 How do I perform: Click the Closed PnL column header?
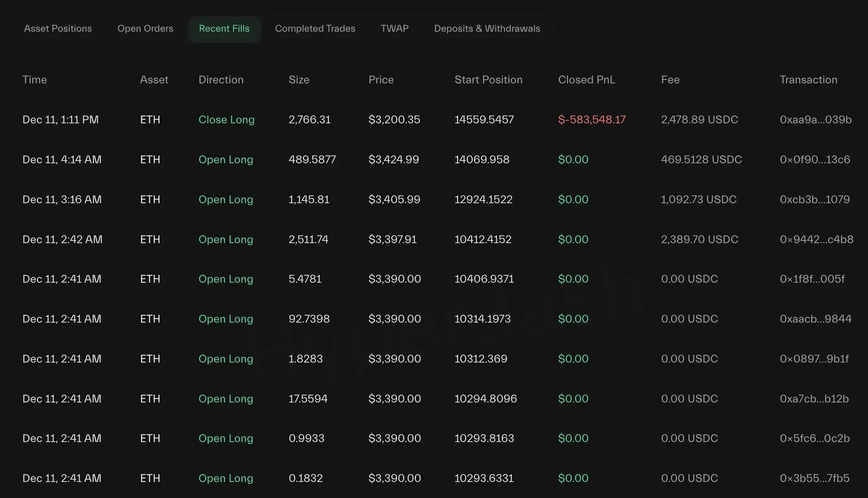coord(586,80)
